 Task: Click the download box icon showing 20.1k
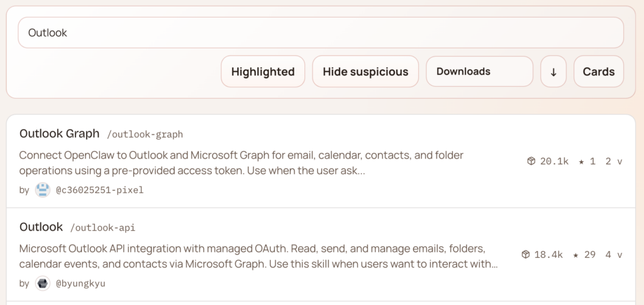(x=531, y=162)
